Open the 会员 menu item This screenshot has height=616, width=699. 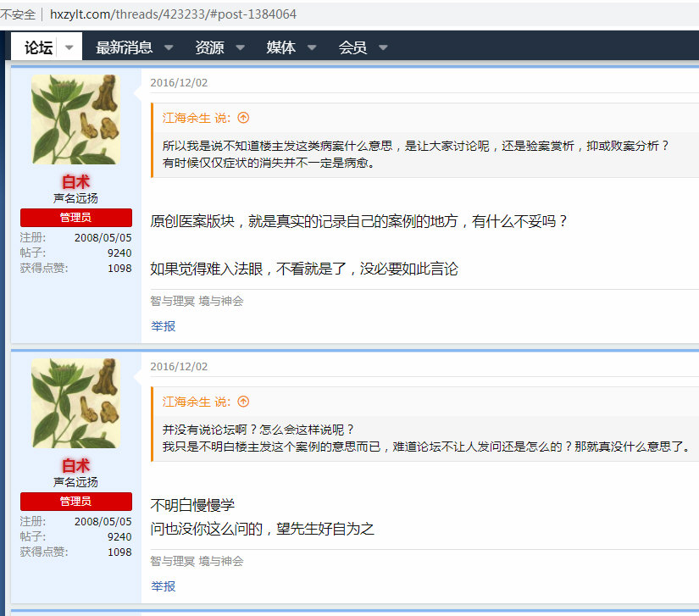pyautogui.click(x=352, y=47)
